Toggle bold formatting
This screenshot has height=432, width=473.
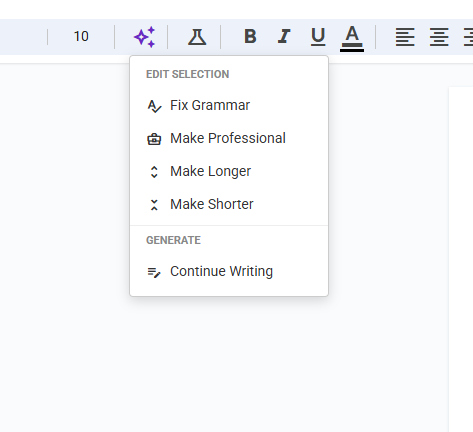(250, 36)
